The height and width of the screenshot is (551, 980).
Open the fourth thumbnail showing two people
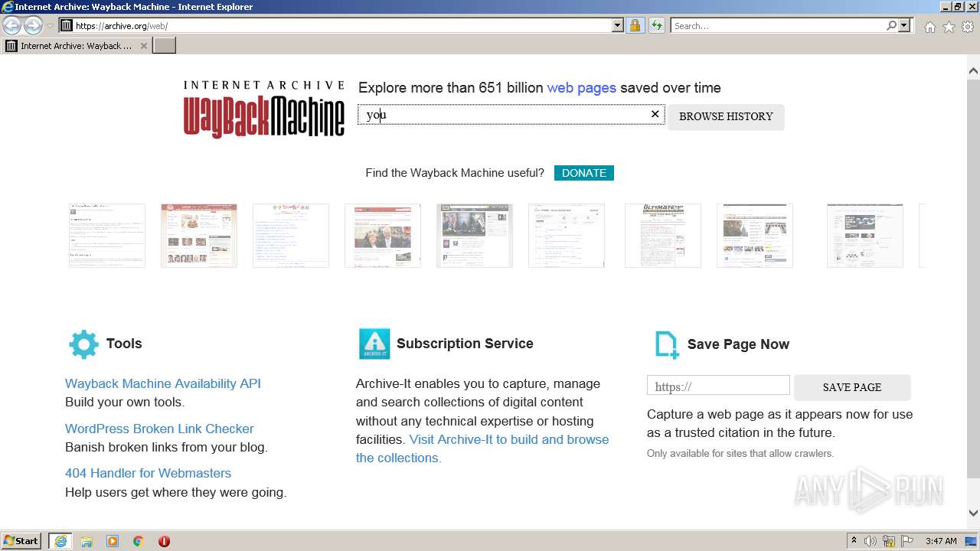tap(383, 236)
